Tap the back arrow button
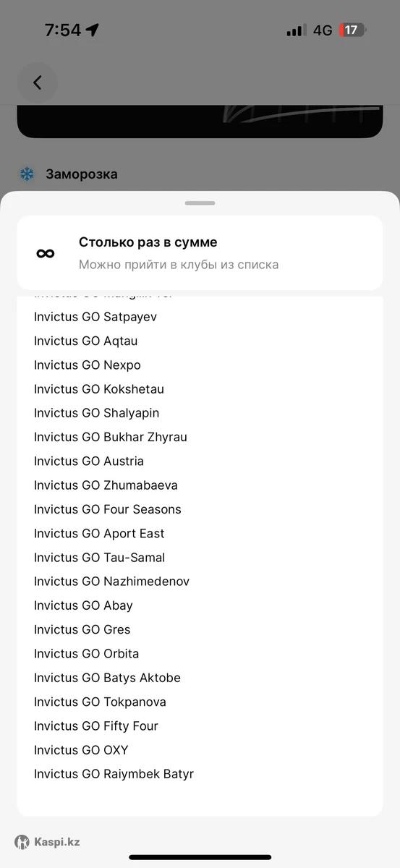Image resolution: width=400 pixels, height=868 pixels. (38, 82)
